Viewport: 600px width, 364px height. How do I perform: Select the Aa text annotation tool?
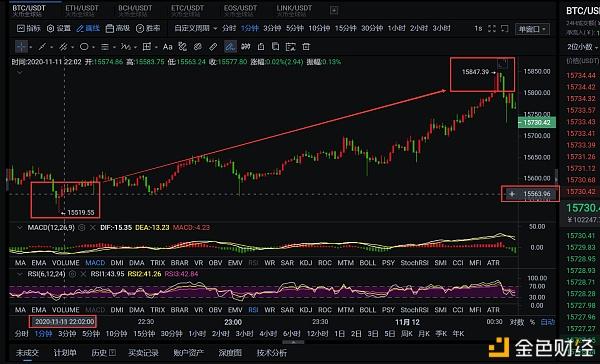coord(167,47)
